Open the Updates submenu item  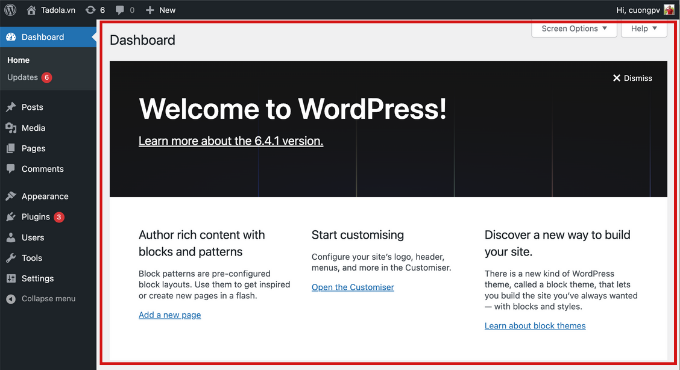click(x=23, y=77)
